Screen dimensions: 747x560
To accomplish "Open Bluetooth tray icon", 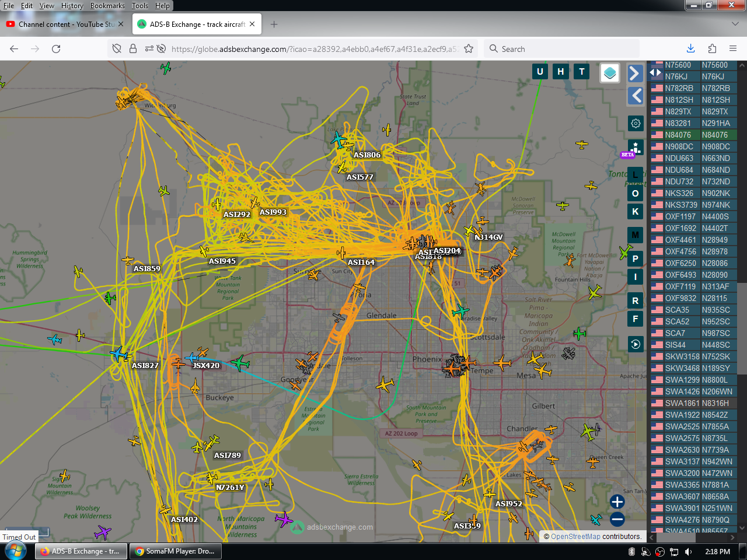I will click(x=631, y=552).
